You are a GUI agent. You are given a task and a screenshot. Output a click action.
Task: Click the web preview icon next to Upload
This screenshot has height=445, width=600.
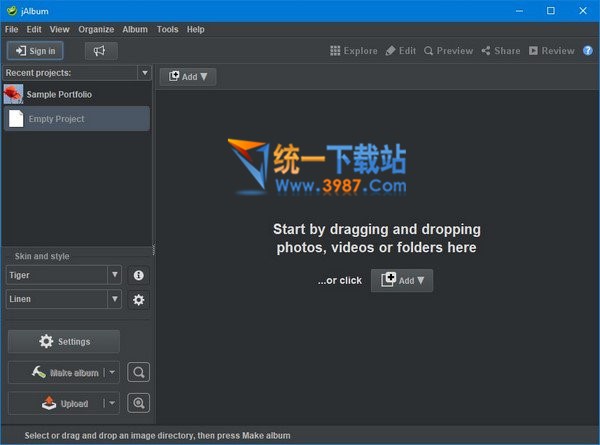(139, 403)
